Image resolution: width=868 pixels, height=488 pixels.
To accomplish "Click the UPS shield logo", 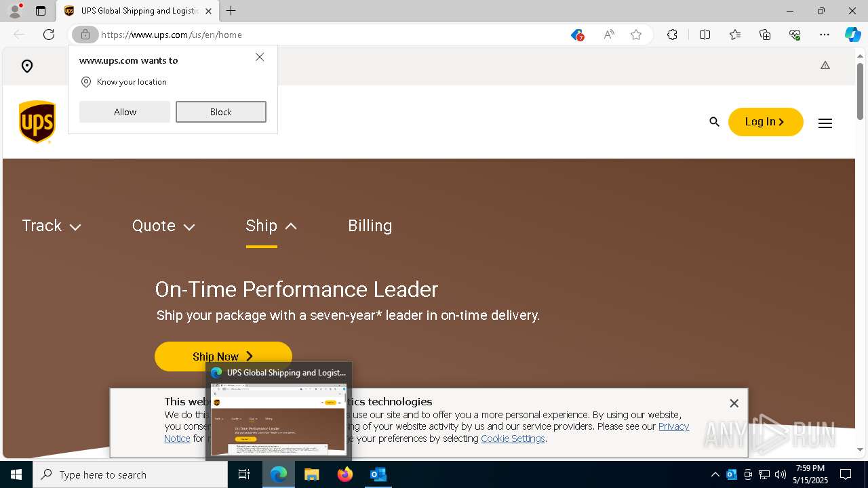I will click(37, 122).
